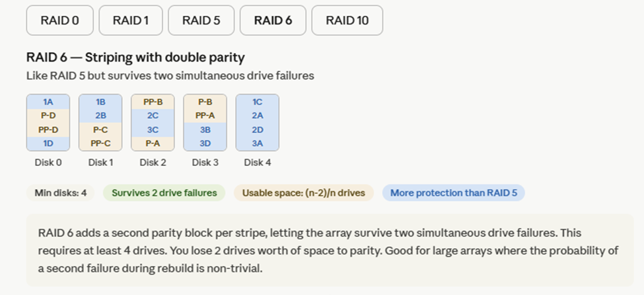Open the RAID 5 tab

201,21
